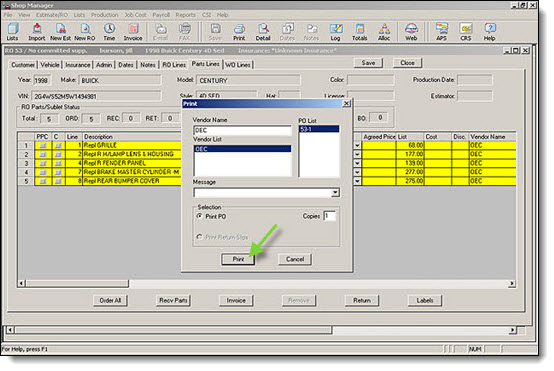Switch to the Customer tab
Screen dimensions: 554x371
[23, 65]
